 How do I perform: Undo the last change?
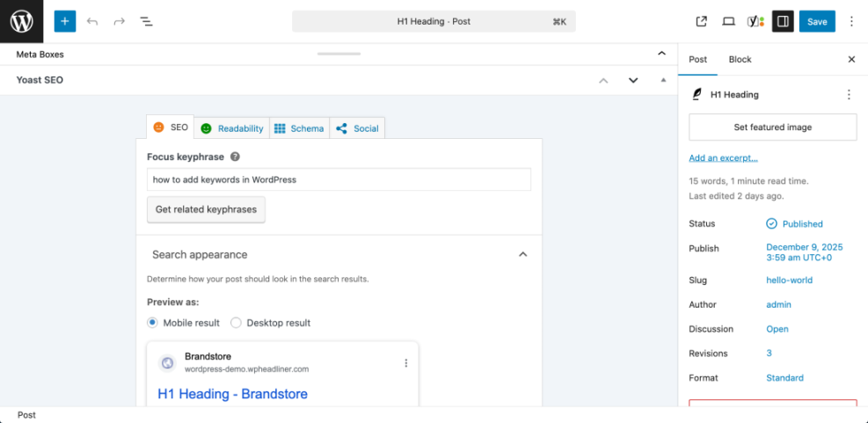coord(92,22)
